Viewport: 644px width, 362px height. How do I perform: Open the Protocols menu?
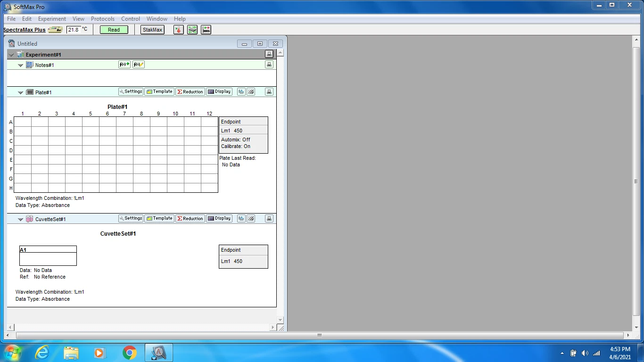click(x=103, y=19)
